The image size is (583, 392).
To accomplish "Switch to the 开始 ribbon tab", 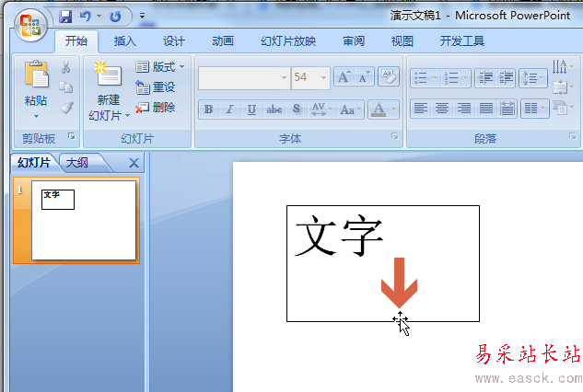I will click(x=76, y=40).
